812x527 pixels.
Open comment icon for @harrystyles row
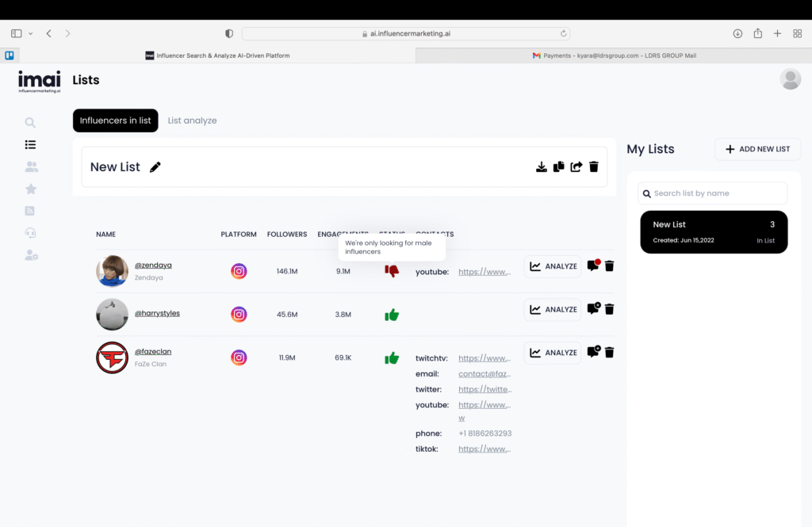(592, 309)
